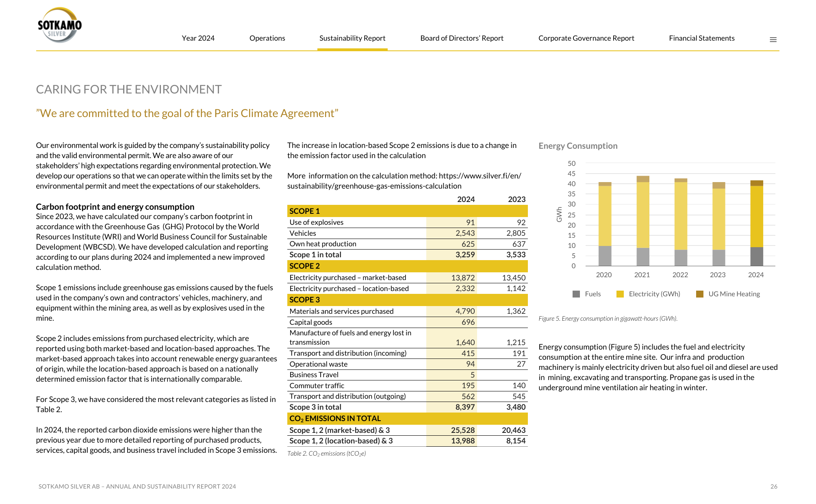Click Scope 1 in total value 3,259
The width and height of the screenshot is (816, 504).
[465, 255]
